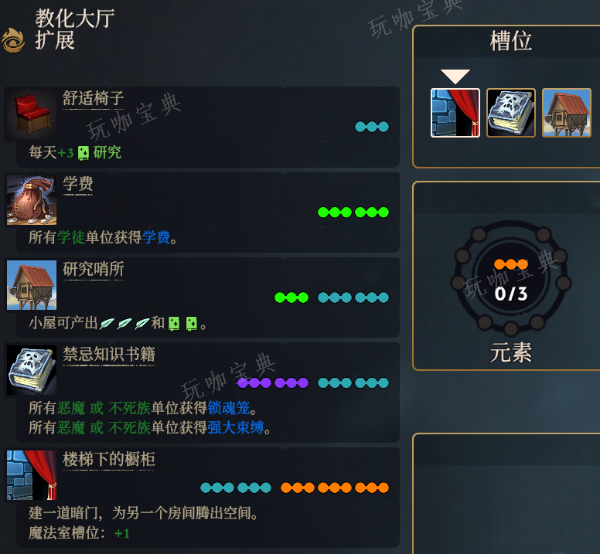Click the green 学徒 keyword

(71, 238)
